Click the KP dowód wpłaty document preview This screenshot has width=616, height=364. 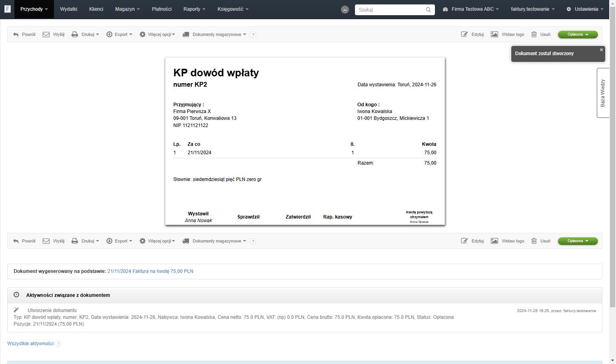[x=305, y=141]
